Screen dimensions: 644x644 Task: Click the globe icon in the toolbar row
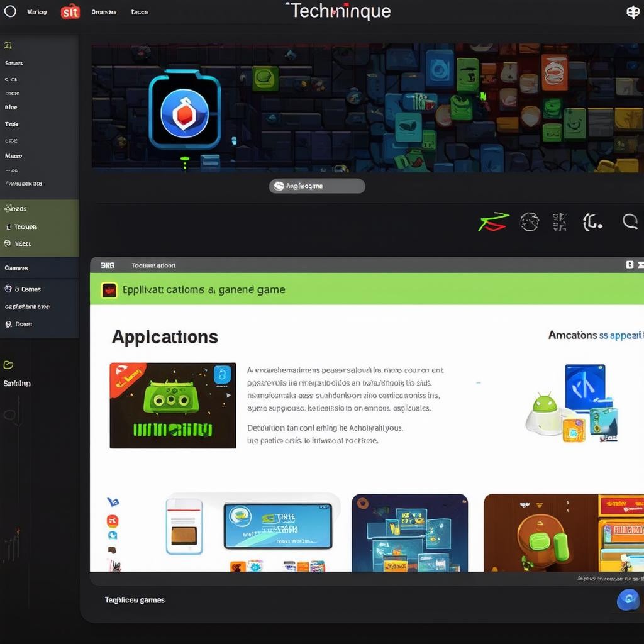point(530,221)
